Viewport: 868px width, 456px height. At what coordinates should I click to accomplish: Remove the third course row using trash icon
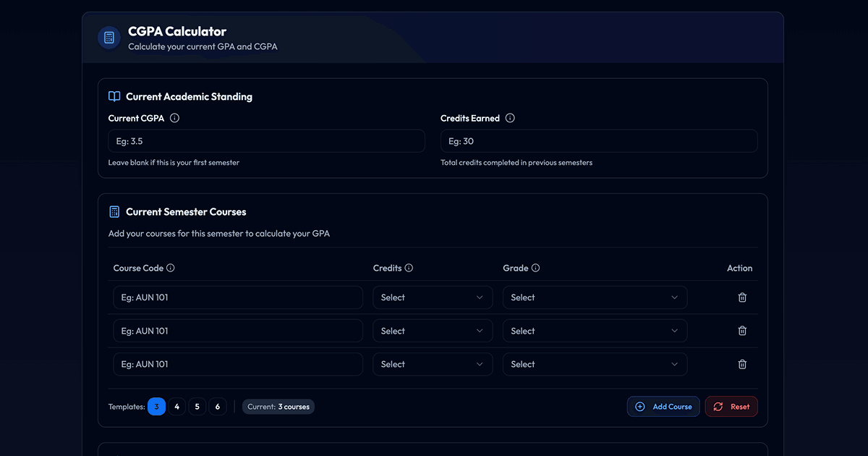[x=742, y=364]
